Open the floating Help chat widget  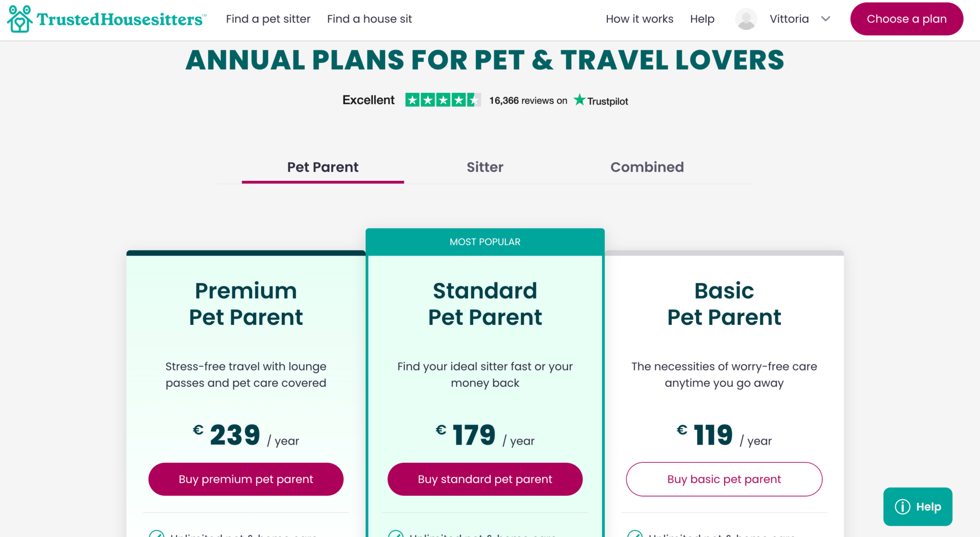917,506
